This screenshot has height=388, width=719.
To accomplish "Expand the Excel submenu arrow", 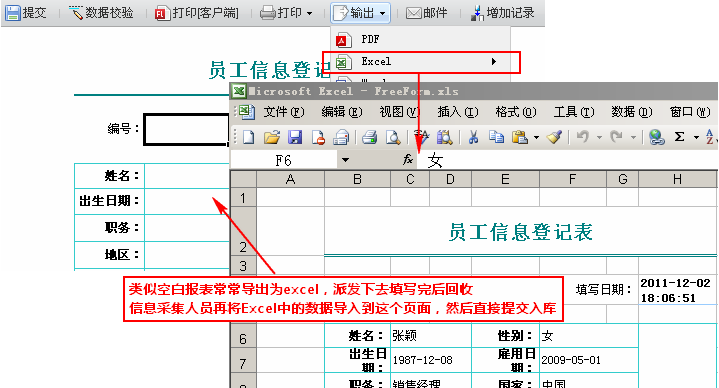I will coord(493,61).
